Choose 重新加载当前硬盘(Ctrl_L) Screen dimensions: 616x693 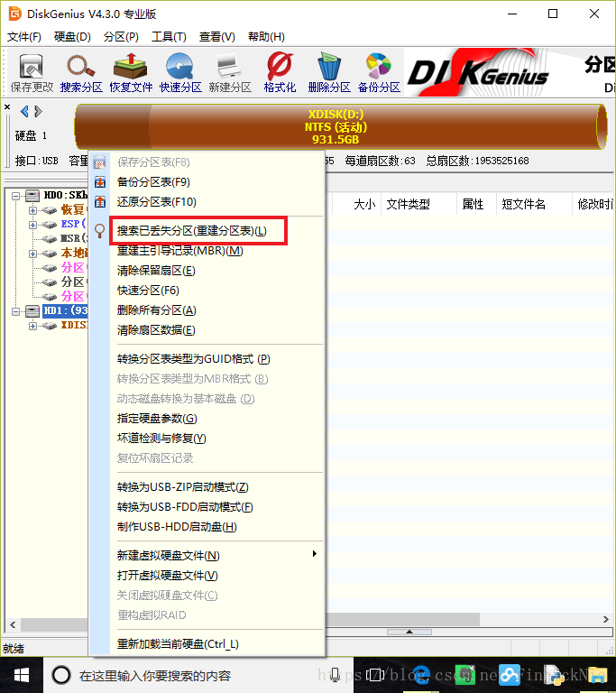178,644
